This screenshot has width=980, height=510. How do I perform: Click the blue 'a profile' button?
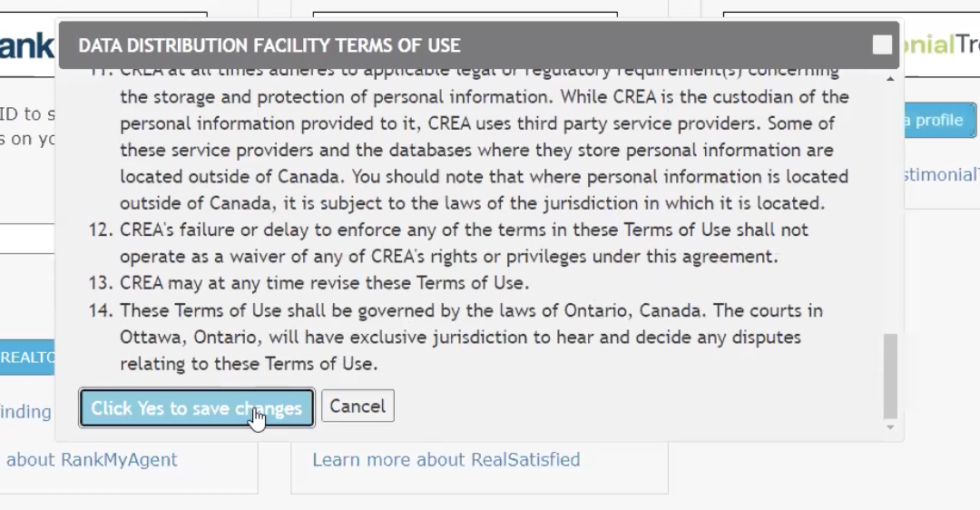point(938,121)
